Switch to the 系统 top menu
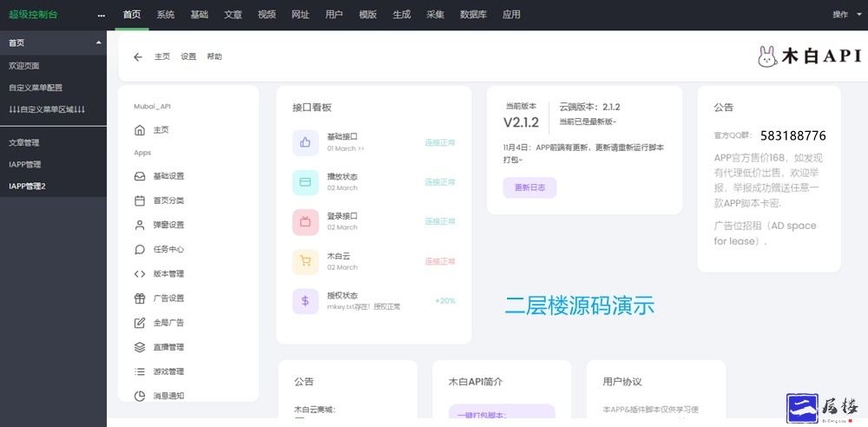This screenshot has width=868, height=427. (166, 15)
